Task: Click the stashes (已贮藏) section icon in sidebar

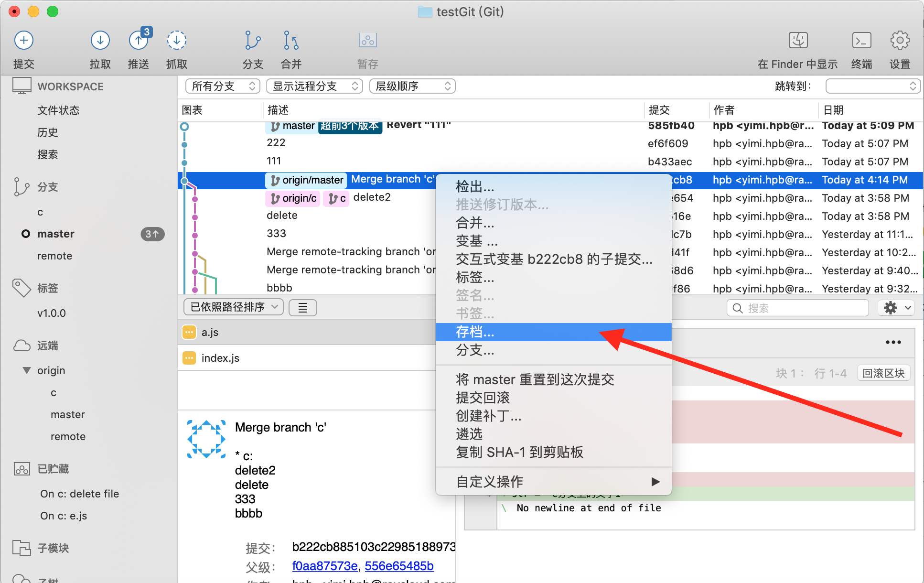Action: (22, 469)
